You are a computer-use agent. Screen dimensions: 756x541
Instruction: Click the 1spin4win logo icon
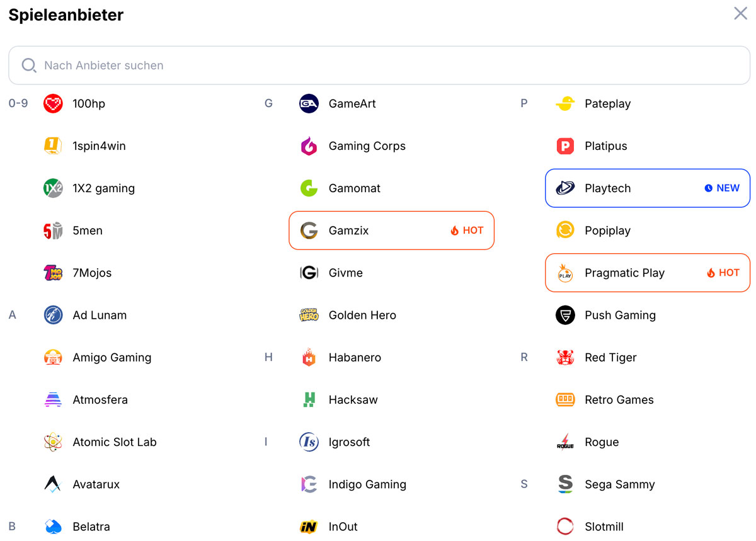pyautogui.click(x=53, y=145)
